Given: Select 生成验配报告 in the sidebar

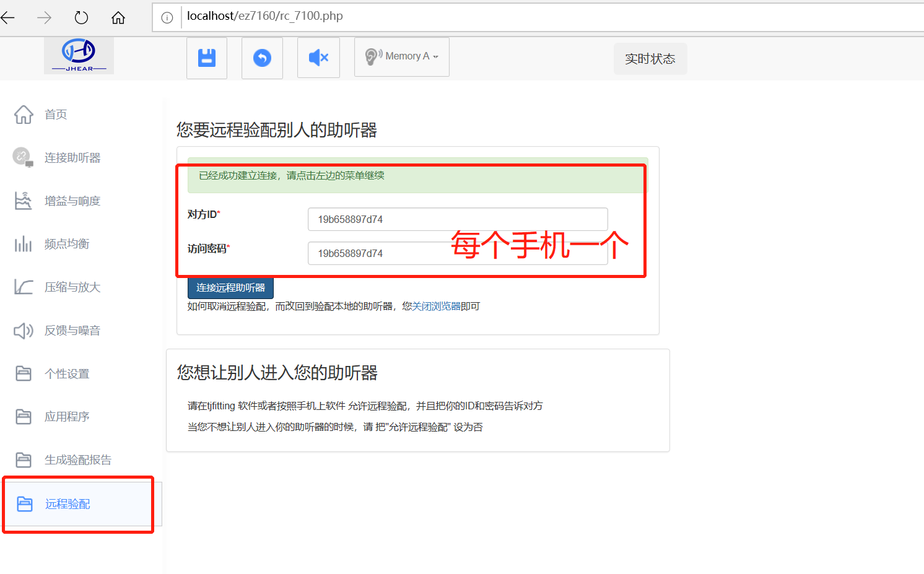Looking at the screenshot, I should click(x=77, y=460).
